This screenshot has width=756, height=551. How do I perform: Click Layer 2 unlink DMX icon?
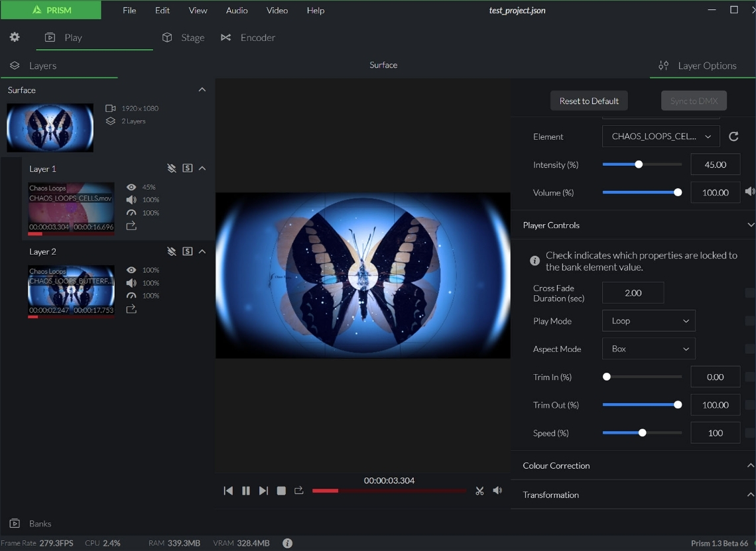(172, 251)
